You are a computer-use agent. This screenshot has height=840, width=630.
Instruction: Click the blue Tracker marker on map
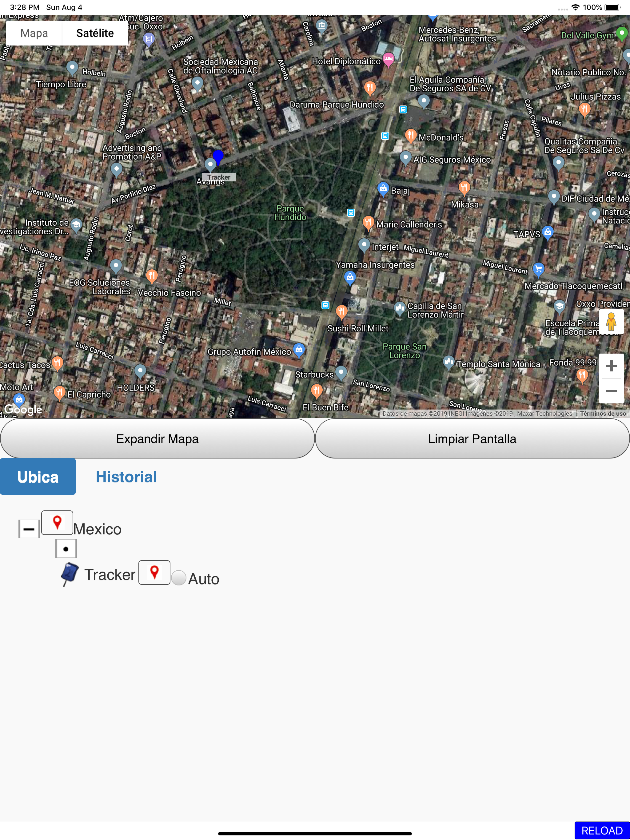[218, 157]
